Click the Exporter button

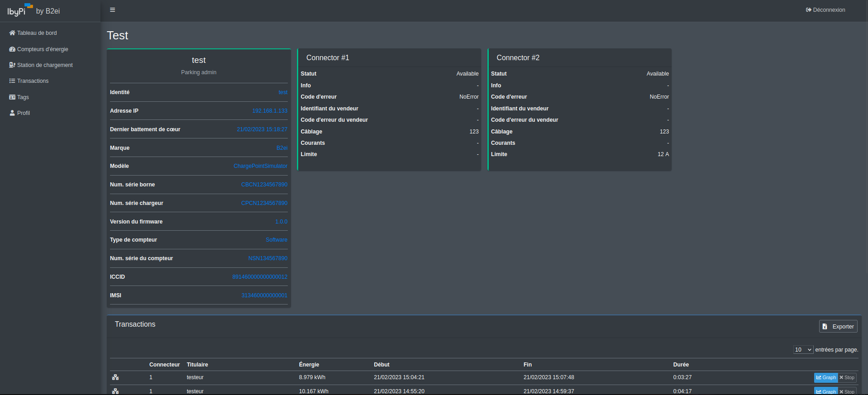click(x=838, y=326)
